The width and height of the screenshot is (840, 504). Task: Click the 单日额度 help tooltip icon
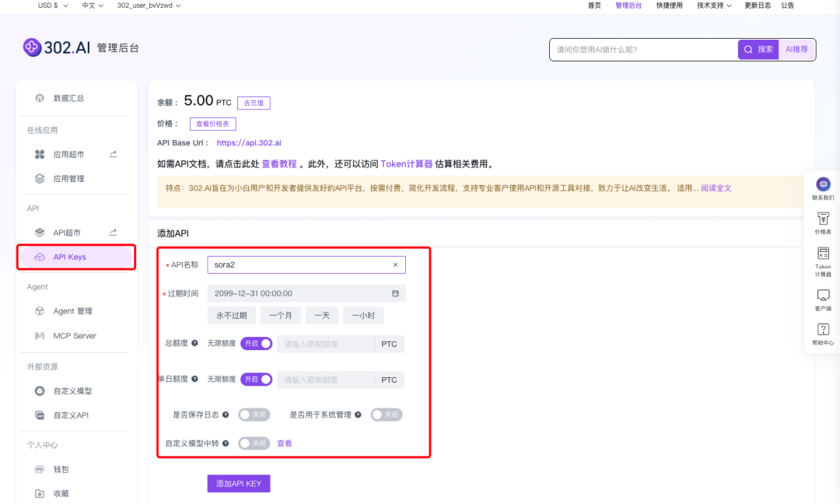click(x=194, y=380)
